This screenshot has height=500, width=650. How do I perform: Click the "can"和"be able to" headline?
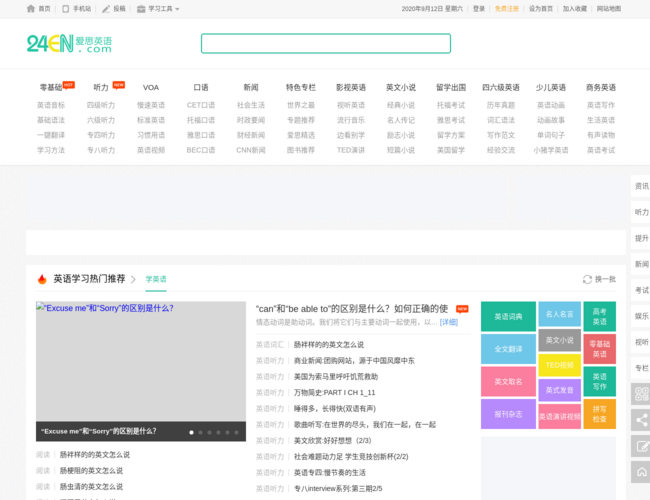[x=352, y=309]
